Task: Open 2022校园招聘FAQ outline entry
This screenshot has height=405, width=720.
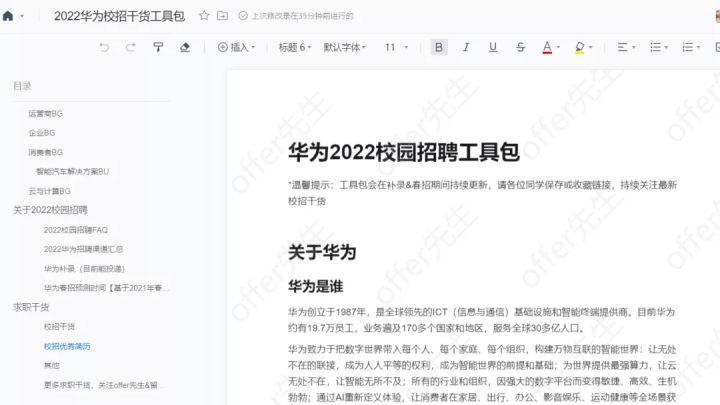Action: click(x=76, y=230)
